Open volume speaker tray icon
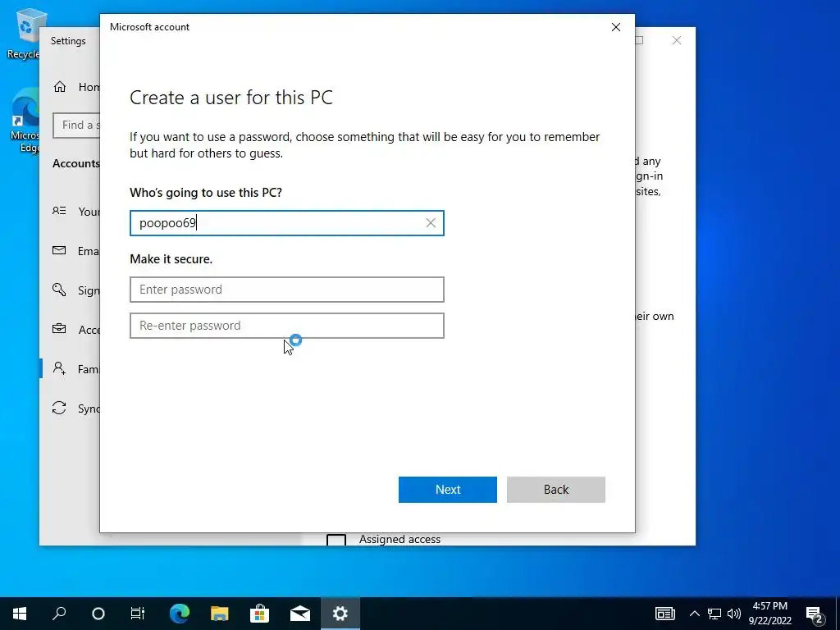Screen dimensions: 840x630 point(734,614)
